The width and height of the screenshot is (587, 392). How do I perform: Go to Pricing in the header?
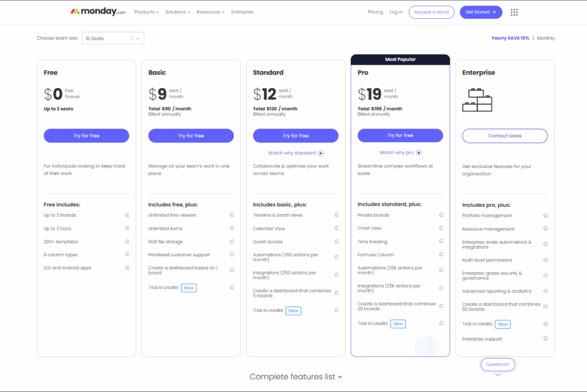375,12
